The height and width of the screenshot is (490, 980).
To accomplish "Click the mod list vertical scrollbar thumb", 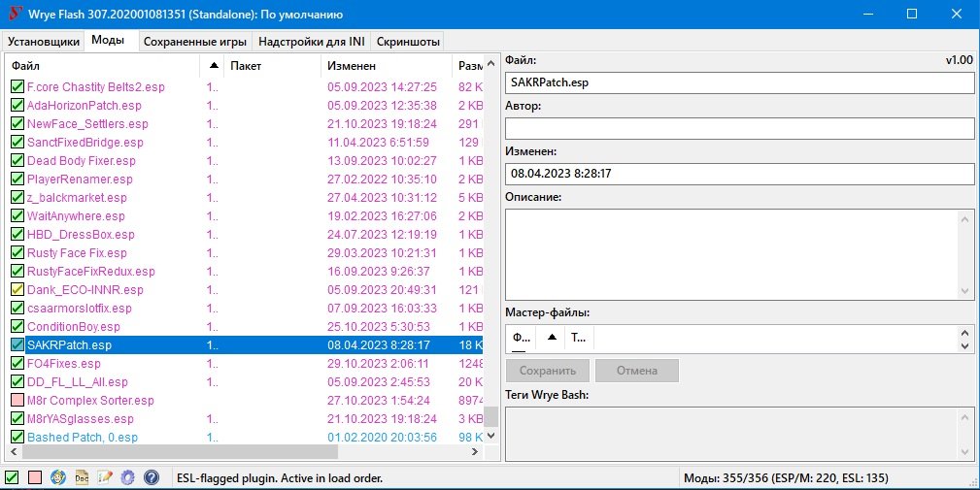I will pyautogui.click(x=490, y=417).
